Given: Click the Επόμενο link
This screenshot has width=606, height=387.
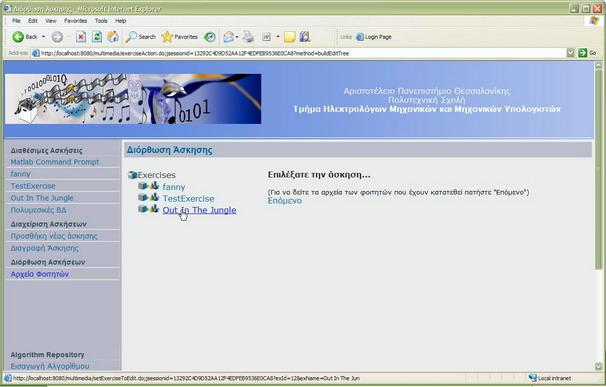Looking at the screenshot, I should click(285, 201).
